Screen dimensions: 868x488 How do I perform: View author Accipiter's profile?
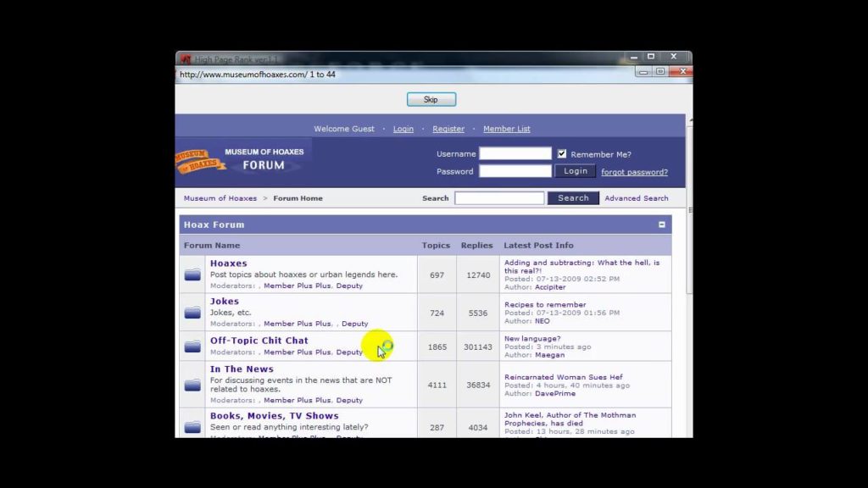550,287
